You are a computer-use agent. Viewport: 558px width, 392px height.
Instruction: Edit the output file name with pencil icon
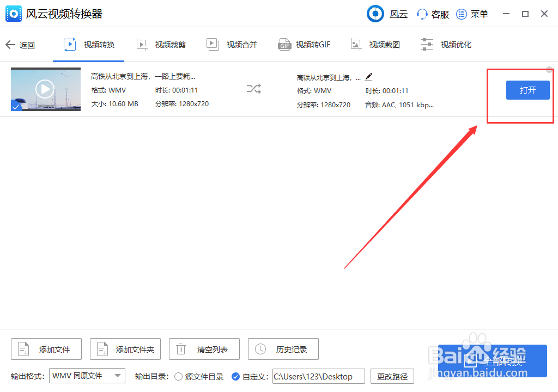[x=368, y=77]
